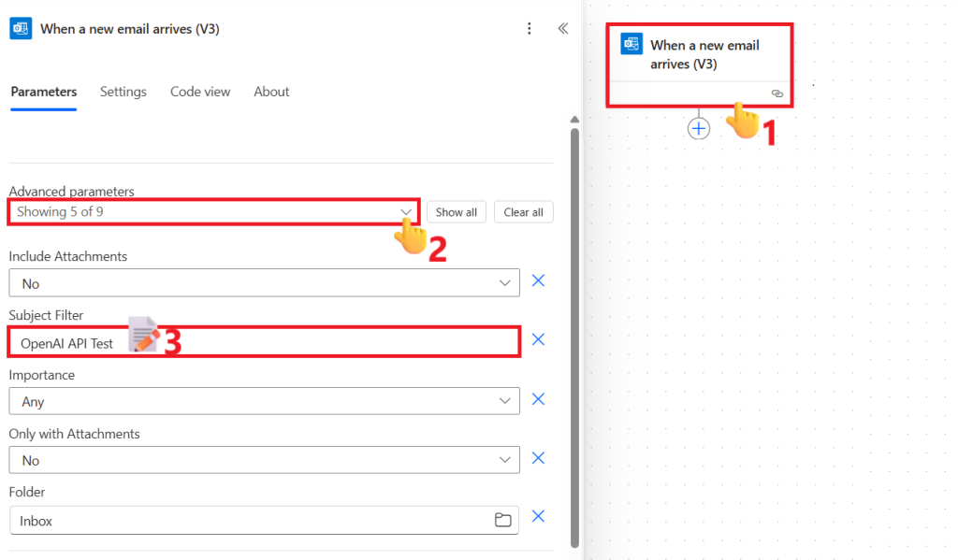This screenshot has width=958, height=560.
Task: Open the three-dot more options menu
Action: 530,28
